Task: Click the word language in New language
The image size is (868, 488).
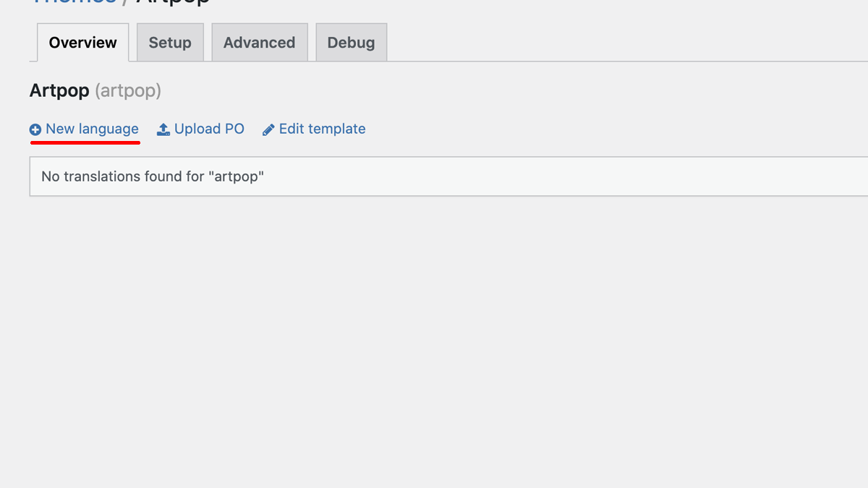Action: (x=109, y=130)
